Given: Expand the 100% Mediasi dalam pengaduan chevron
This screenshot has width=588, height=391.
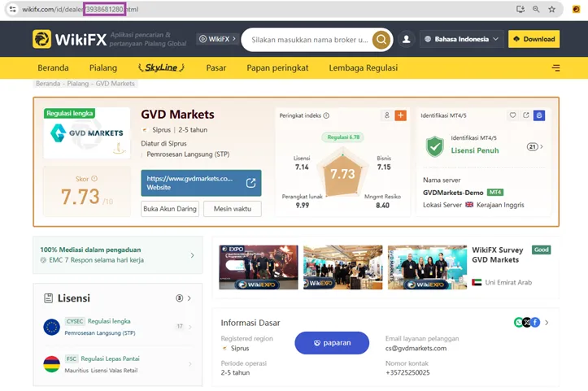Looking at the screenshot, I should pos(193,255).
